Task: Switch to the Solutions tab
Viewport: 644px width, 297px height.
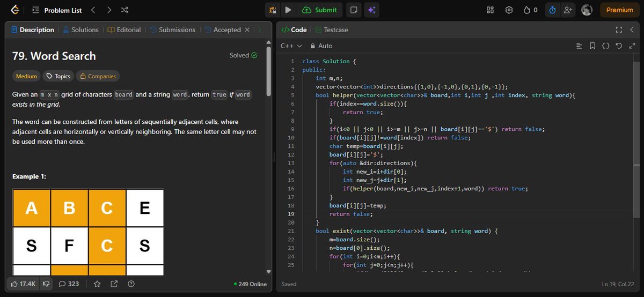Action: click(x=81, y=29)
